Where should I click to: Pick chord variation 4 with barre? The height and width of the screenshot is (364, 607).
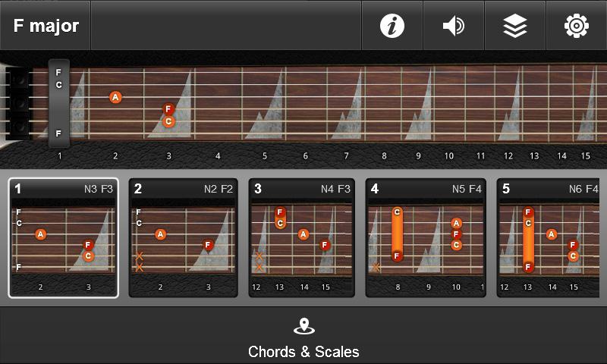tap(426, 238)
